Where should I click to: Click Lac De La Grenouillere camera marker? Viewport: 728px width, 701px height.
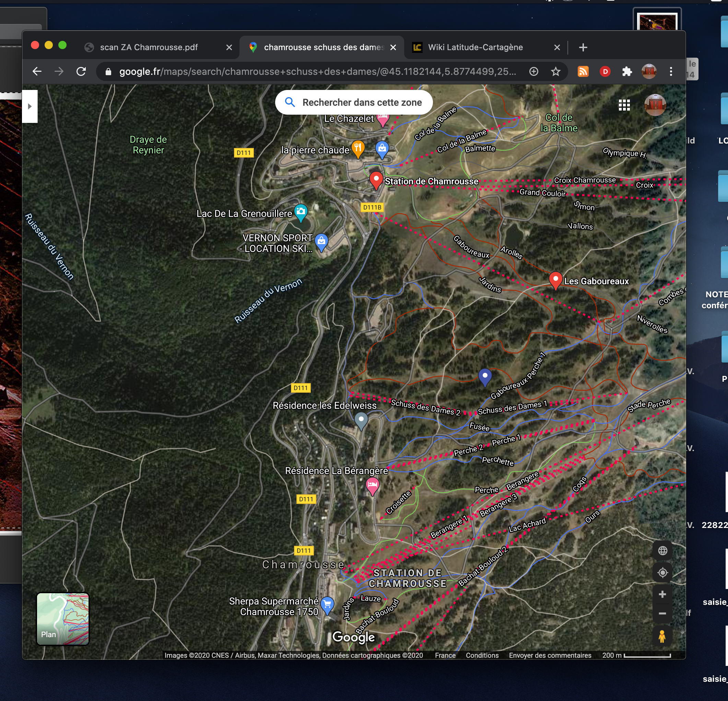pos(301,212)
